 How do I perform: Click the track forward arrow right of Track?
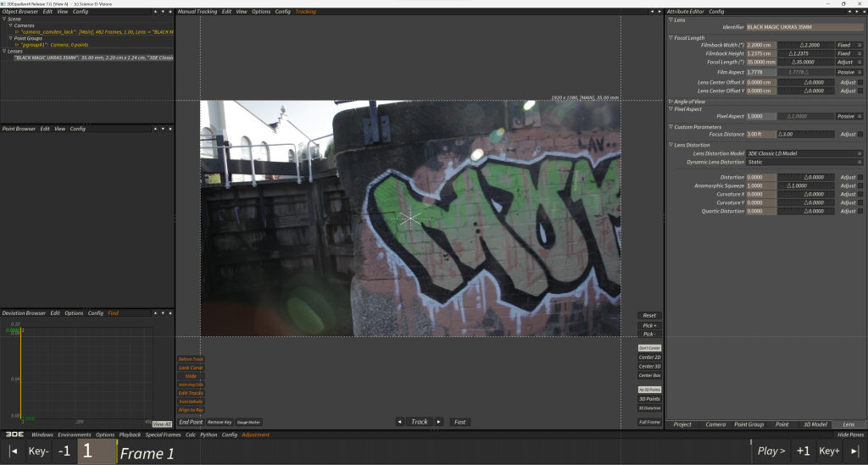pyautogui.click(x=439, y=422)
